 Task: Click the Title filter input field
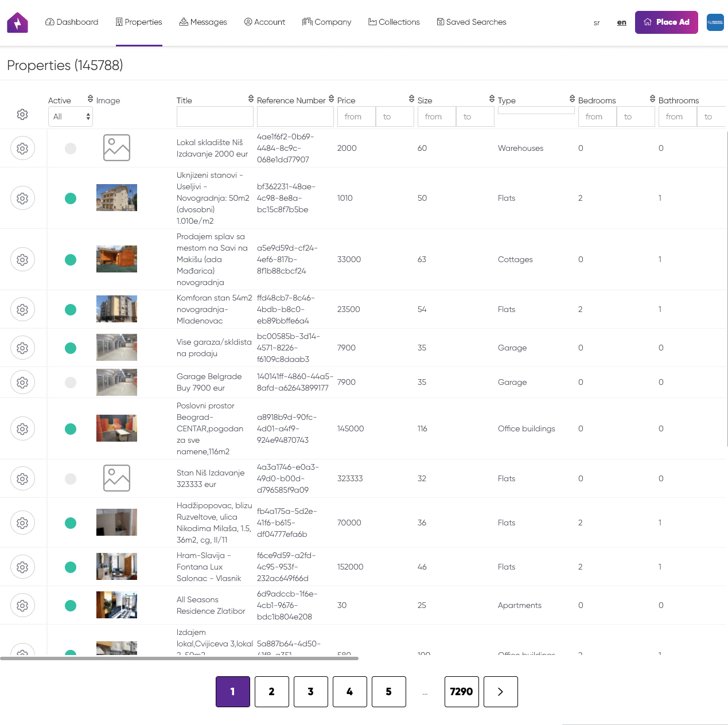pyautogui.click(x=215, y=116)
